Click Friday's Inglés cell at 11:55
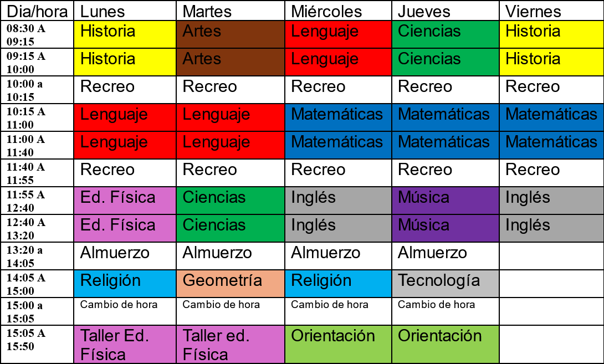This screenshot has height=364, width=604. [x=551, y=201]
